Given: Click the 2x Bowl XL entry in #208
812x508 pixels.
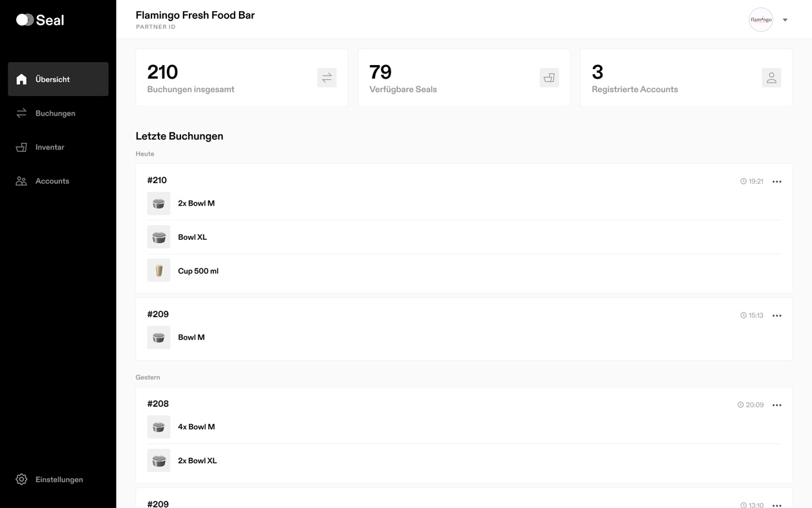Looking at the screenshot, I should pyautogui.click(x=464, y=461).
